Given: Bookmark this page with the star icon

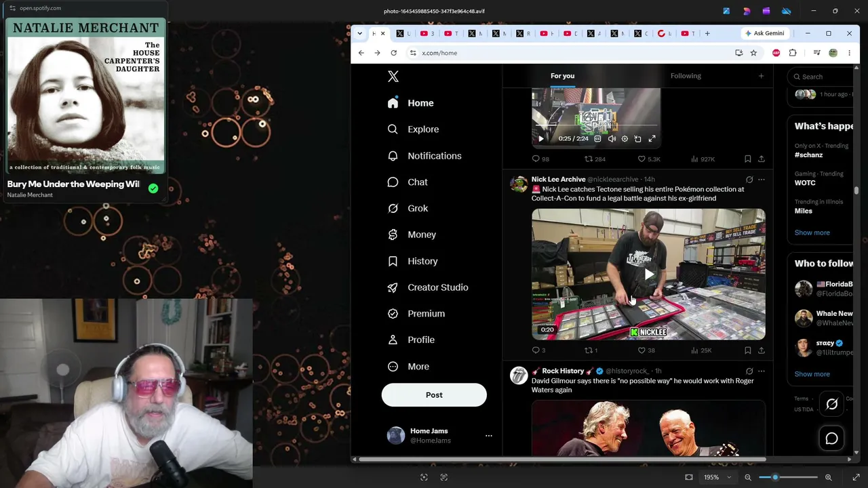Looking at the screenshot, I should [x=753, y=53].
